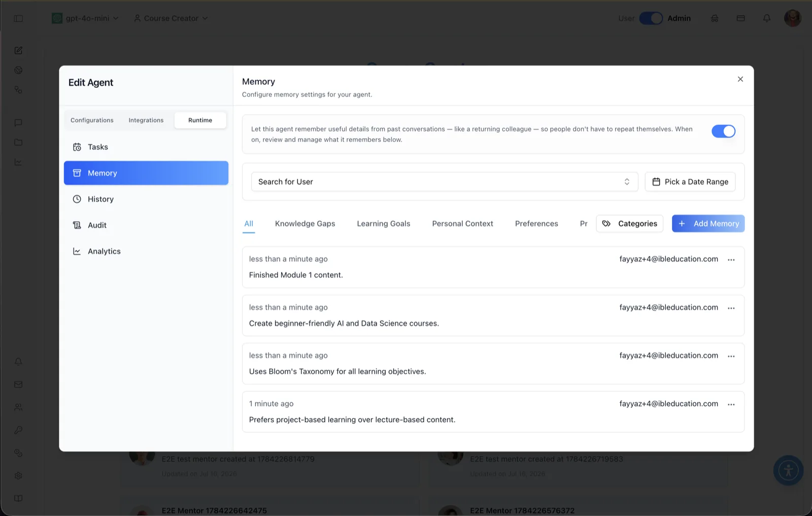Select the Learning Goals tab
This screenshot has width=812, height=516.
tap(383, 223)
